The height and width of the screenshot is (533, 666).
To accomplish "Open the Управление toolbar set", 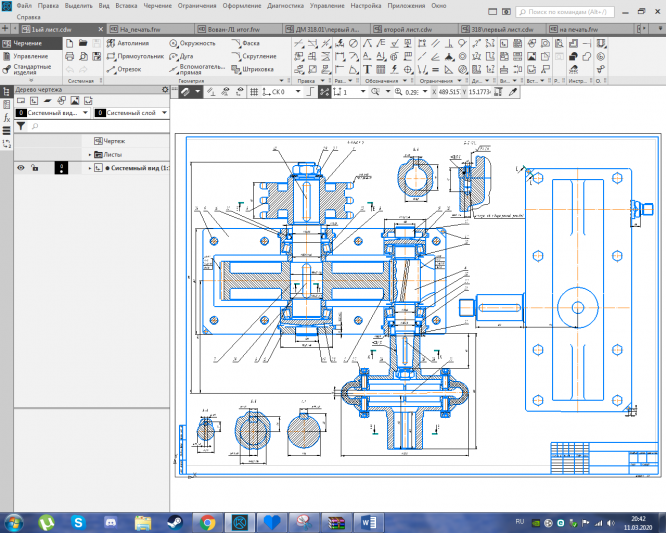I will (x=29, y=57).
